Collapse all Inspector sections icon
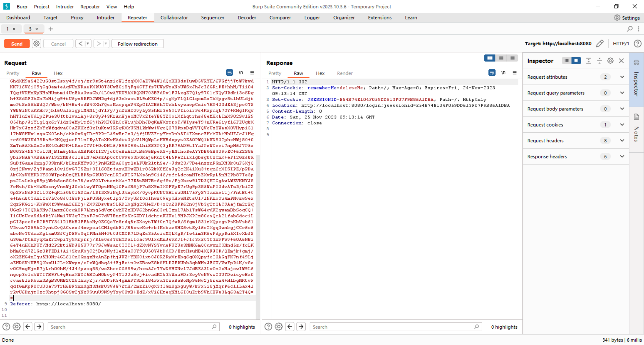The image size is (644, 345). (x=589, y=61)
